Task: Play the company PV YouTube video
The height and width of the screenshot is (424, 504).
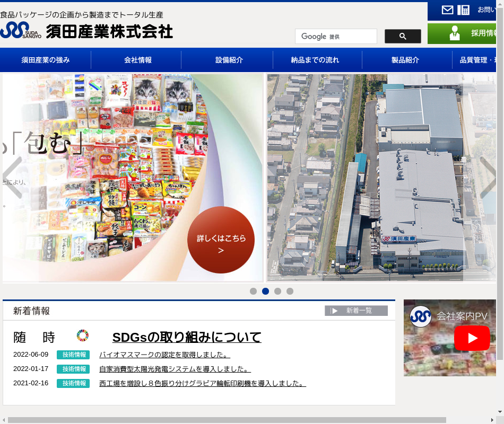Action: pos(472,338)
